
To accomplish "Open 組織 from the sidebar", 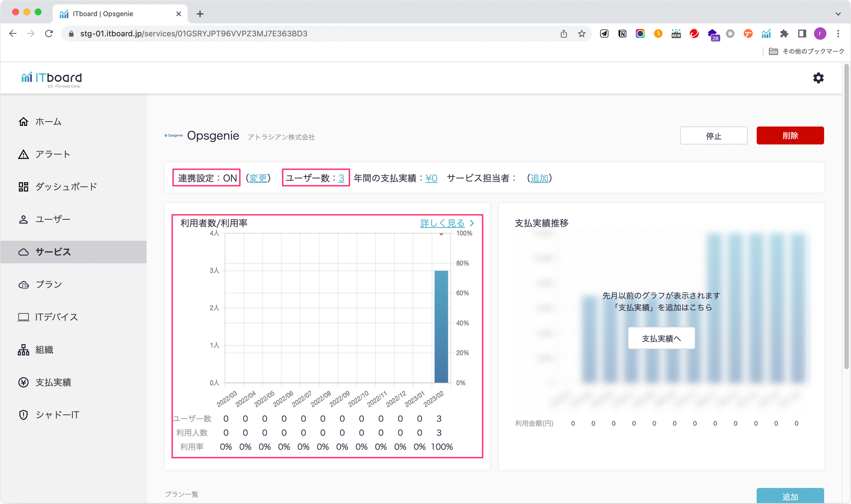I will coord(44,350).
